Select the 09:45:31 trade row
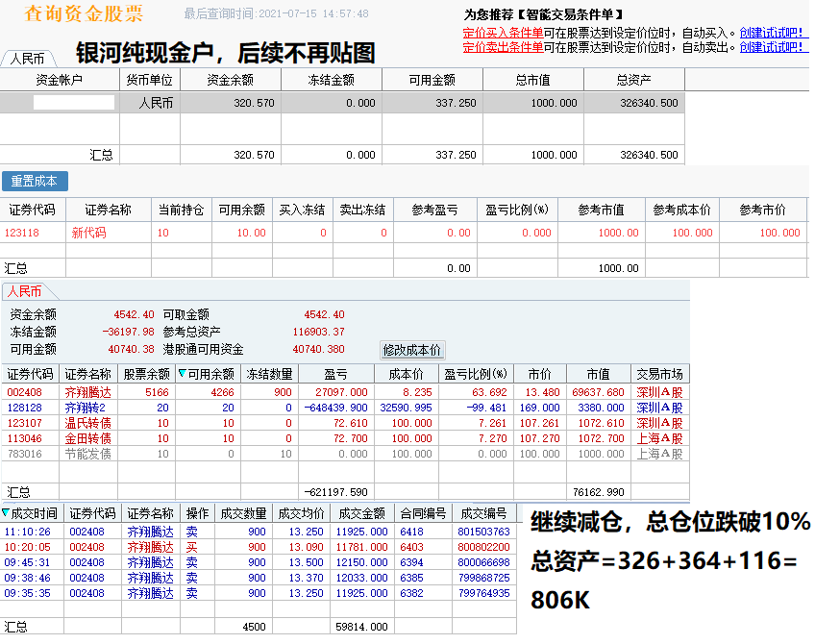Image resolution: width=815 pixels, height=644 pixels. coord(259,562)
